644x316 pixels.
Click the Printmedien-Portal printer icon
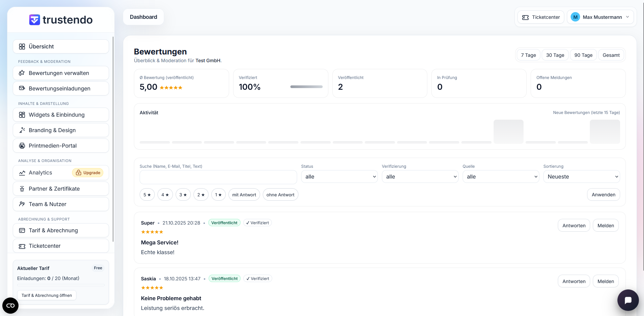[22, 146]
